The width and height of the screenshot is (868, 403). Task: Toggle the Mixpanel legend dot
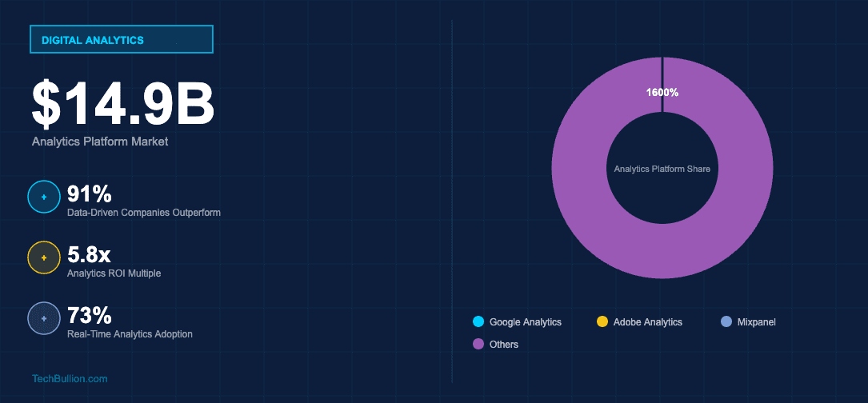726,321
